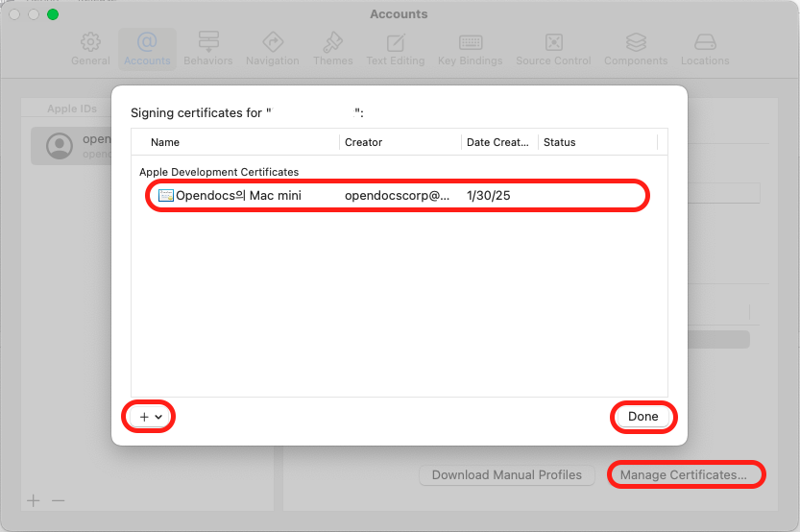The width and height of the screenshot is (800, 532).
Task: Open the add certificate plus dropdown
Action: click(151, 417)
